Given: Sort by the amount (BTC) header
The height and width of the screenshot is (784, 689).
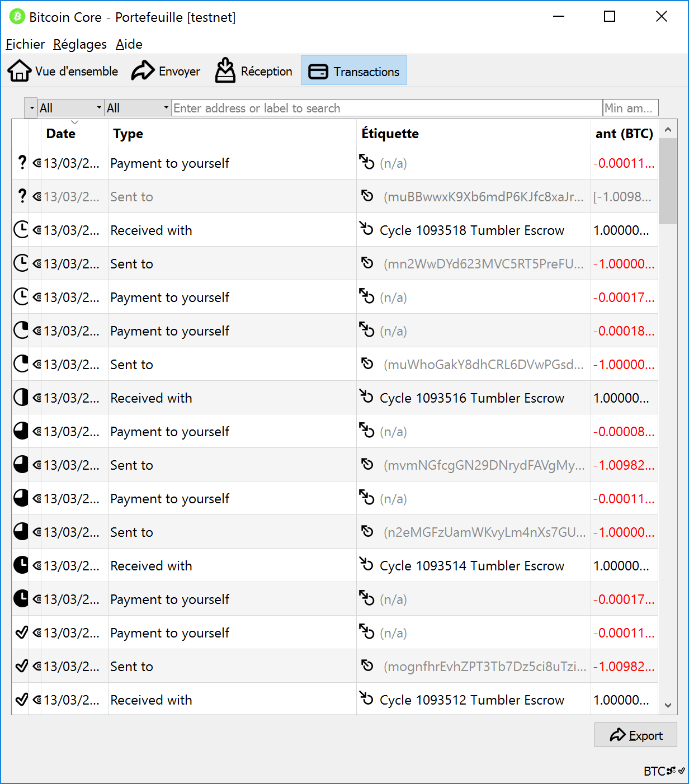Looking at the screenshot, I should [x=624, y=134].
